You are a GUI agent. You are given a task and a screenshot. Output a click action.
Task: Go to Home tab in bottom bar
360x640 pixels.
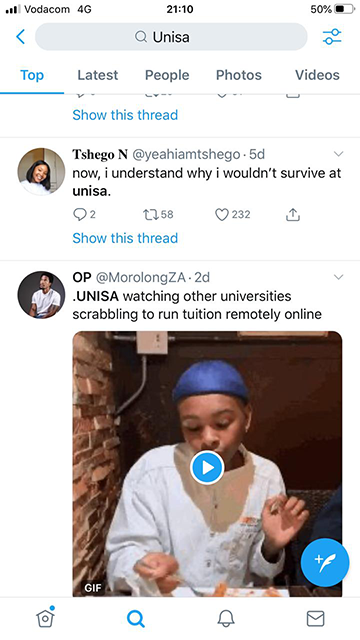45,618
